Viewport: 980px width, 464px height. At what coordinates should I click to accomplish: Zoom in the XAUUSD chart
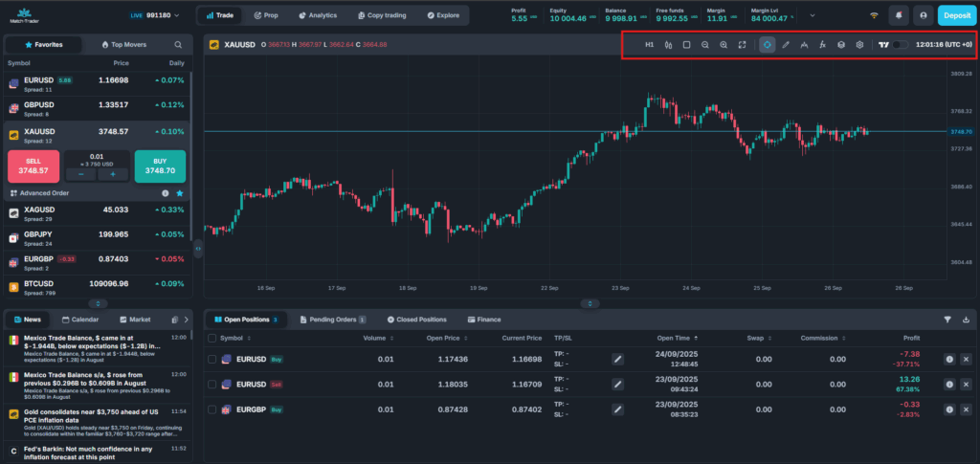pos(724,45)
